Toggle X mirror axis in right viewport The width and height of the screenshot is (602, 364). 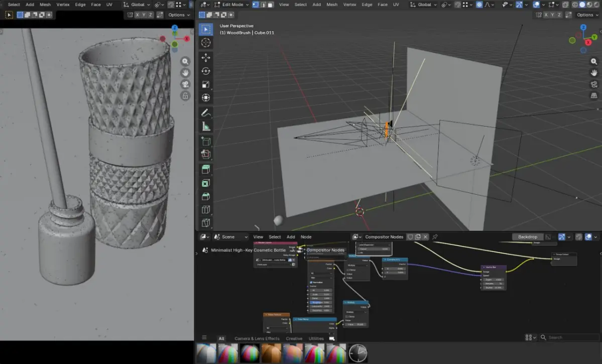[x=546, y=15]
